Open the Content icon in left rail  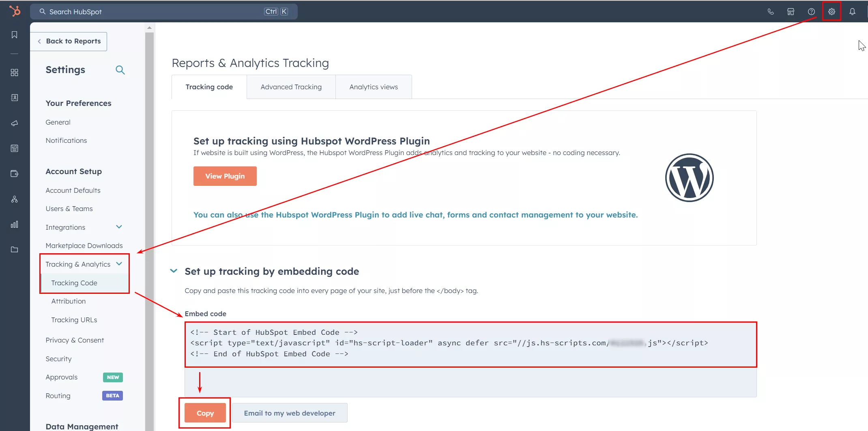pyautogui.click(x=15, y=149)
